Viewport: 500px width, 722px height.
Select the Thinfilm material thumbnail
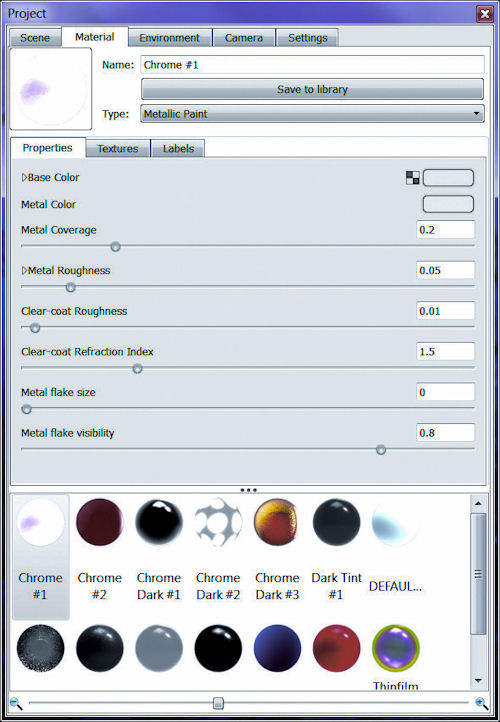(x=395, y=648)
